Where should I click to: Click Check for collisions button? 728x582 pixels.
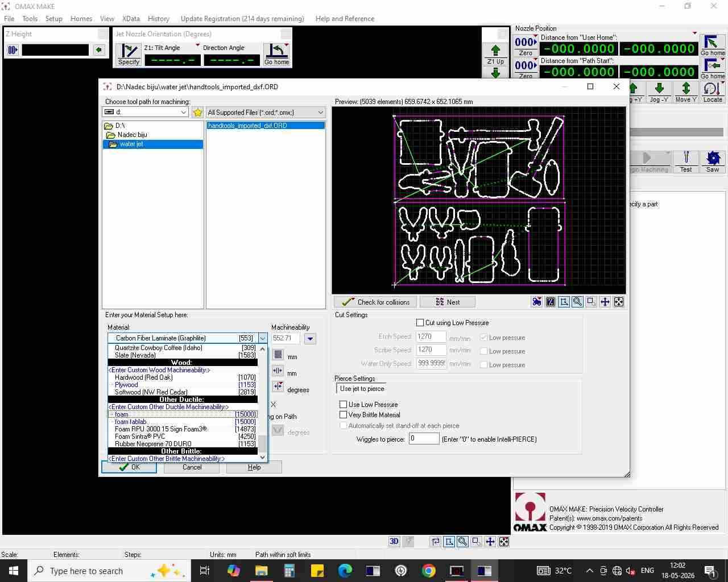pos(375,302)
